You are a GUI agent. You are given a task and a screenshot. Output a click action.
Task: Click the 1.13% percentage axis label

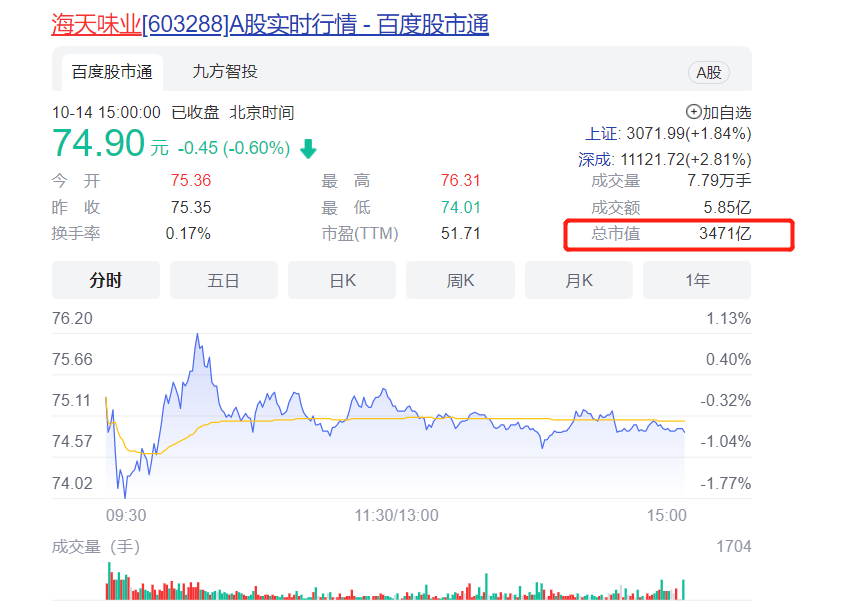click(x=728, y=318)
